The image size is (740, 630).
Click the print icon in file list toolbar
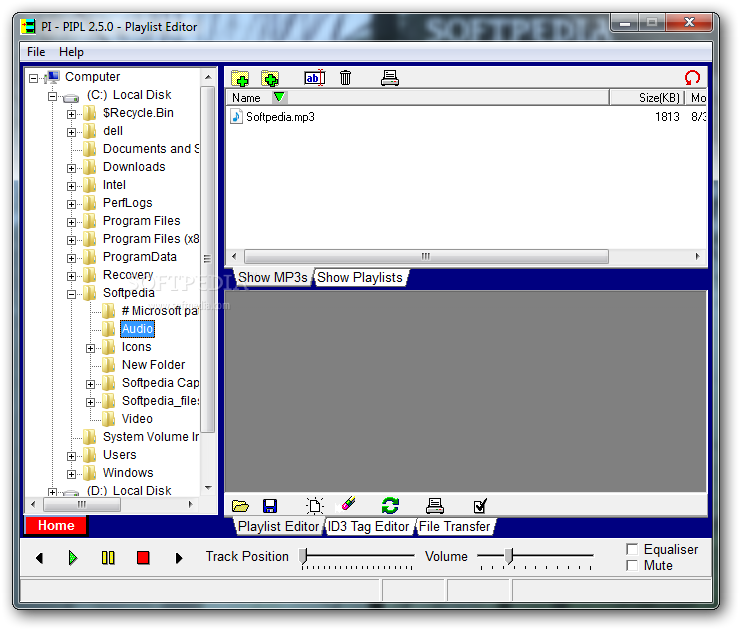(390, 78)
